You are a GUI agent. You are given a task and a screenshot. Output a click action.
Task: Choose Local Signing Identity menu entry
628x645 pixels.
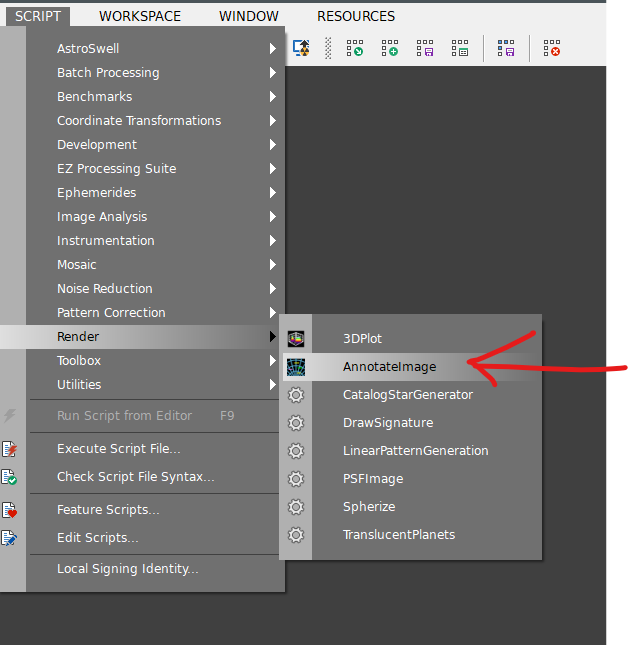127,569
